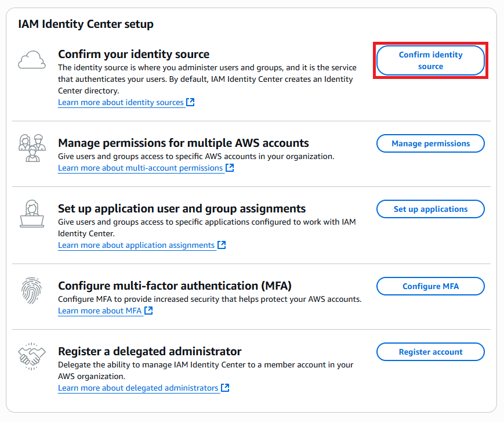This screenshot has width=504, height=422.
Task: Click external link icon after application assignments
Action: click(222, 245)
